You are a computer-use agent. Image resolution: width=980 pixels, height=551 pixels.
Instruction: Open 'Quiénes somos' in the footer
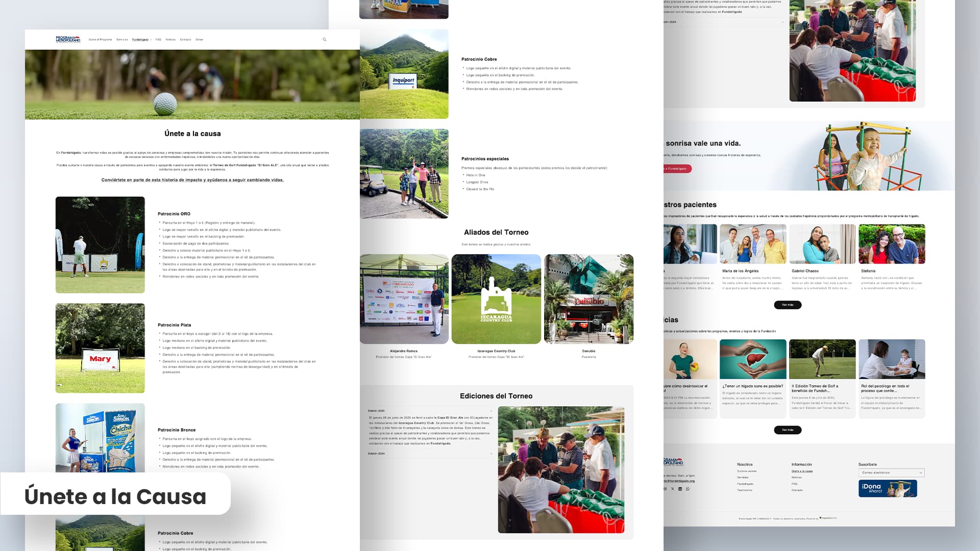747,471
